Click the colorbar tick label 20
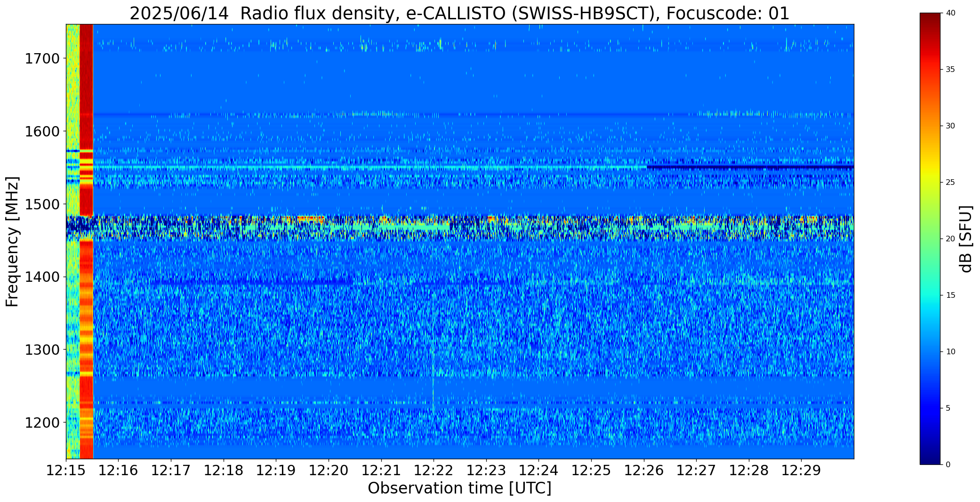The height and width of the screenshot is (502, 980). pos(950,239)
